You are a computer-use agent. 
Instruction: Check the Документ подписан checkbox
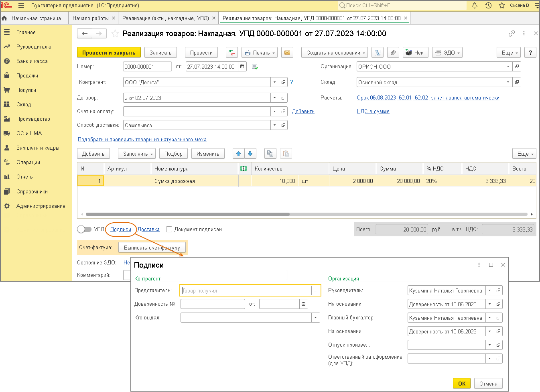pyautogui.click(x=169, y=230)
